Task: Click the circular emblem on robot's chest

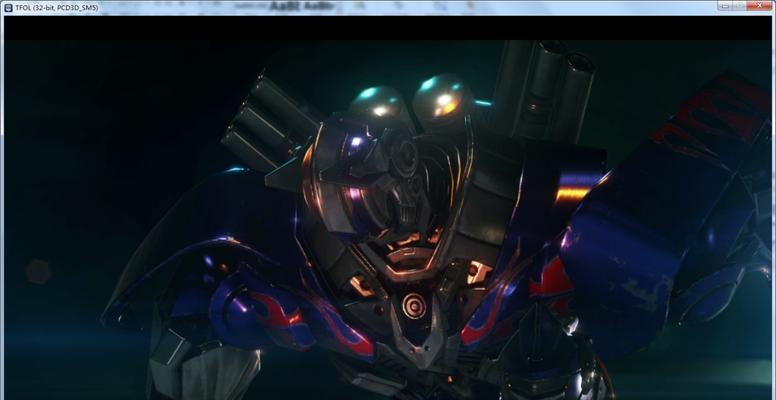Action: click(x=411, y=304)
